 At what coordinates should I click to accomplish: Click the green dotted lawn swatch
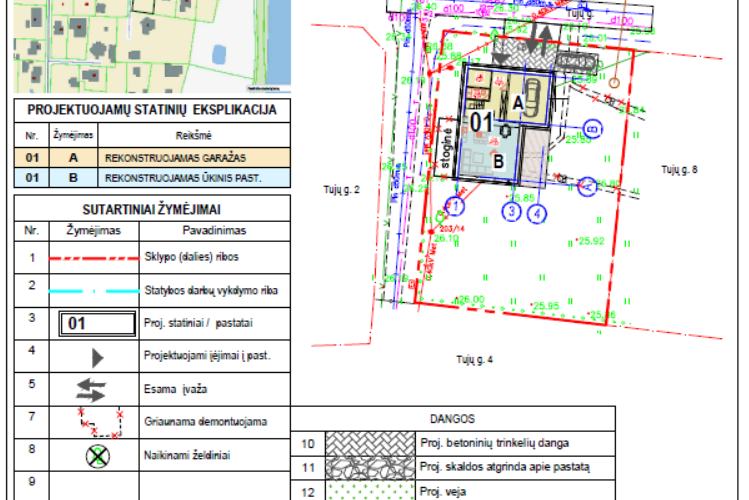tap(370, 490)
